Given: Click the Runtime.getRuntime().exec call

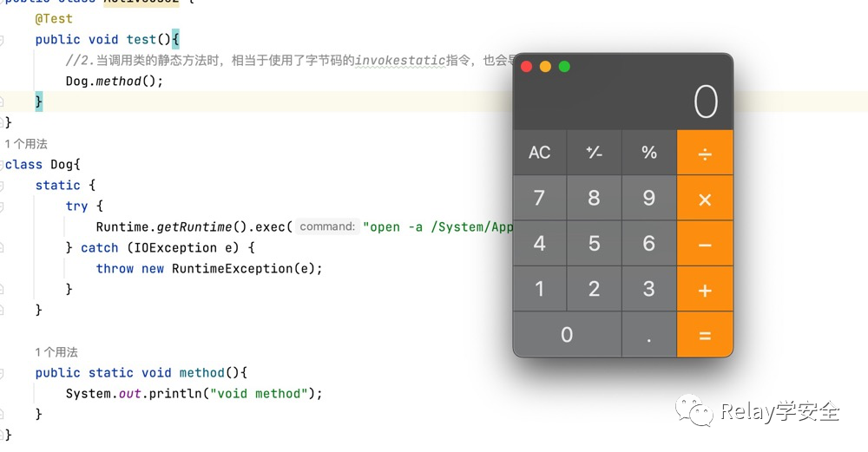Looking at the screenshot, I should click(x=194, y=226).
